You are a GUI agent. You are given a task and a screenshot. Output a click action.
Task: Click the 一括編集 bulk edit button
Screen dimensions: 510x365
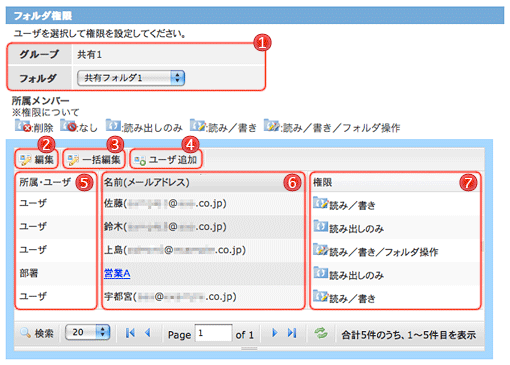[x=94, y=160]
